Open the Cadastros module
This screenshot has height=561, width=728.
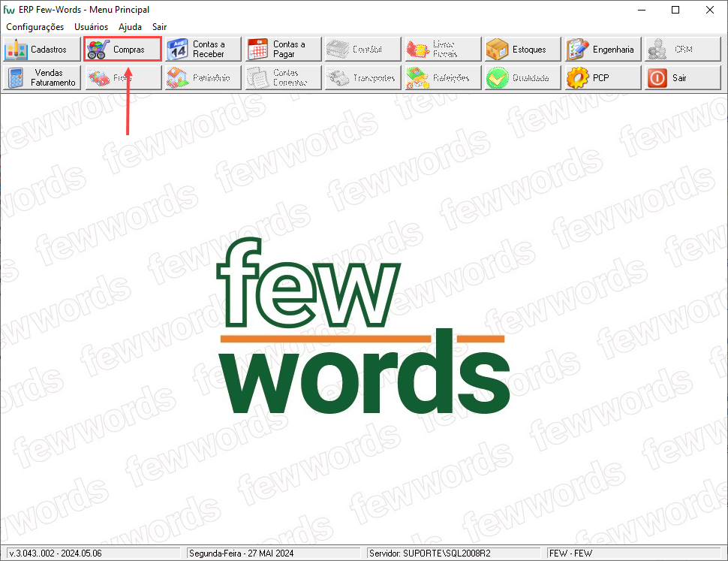42,50
